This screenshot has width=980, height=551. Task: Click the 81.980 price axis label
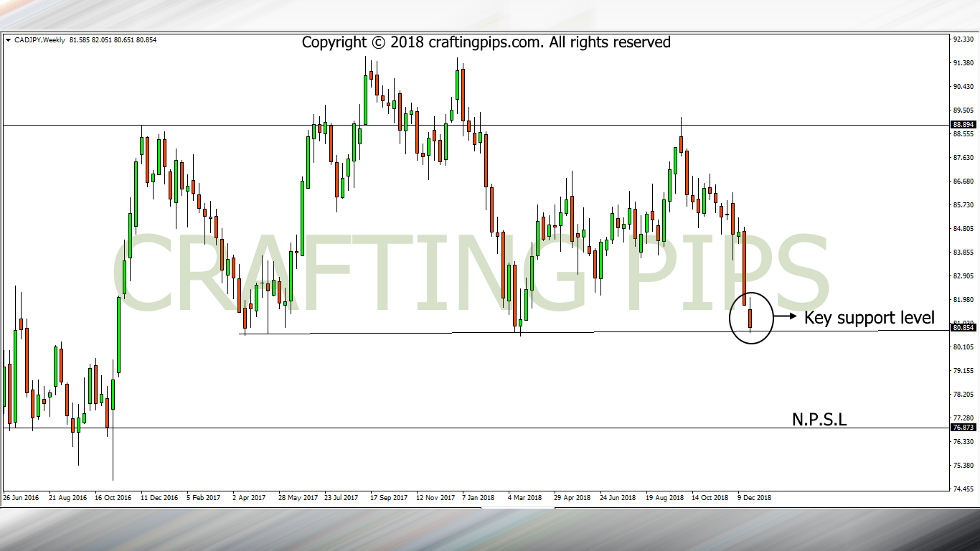tap(963, 300)
